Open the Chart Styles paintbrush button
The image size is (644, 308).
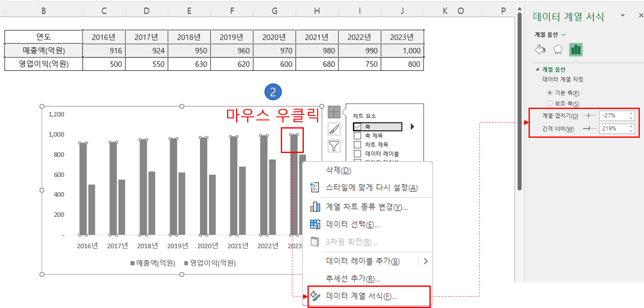pos(334,129)
